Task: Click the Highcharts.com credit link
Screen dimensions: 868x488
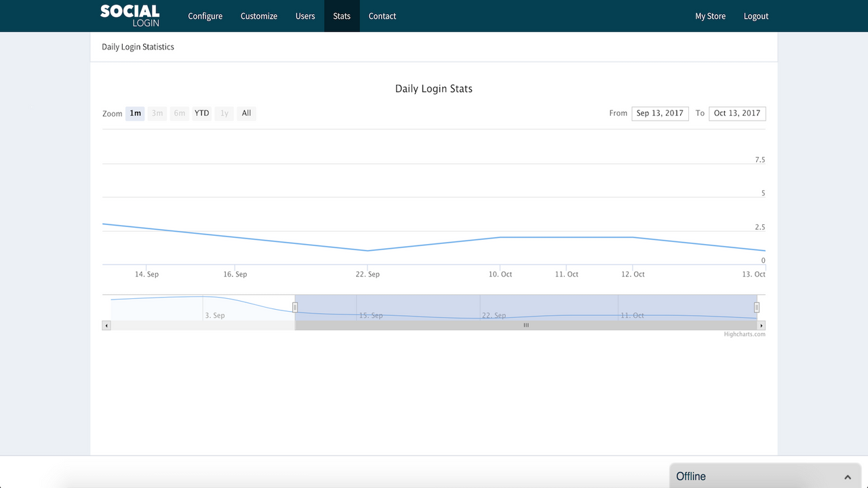Action: (x=744, y=334)
